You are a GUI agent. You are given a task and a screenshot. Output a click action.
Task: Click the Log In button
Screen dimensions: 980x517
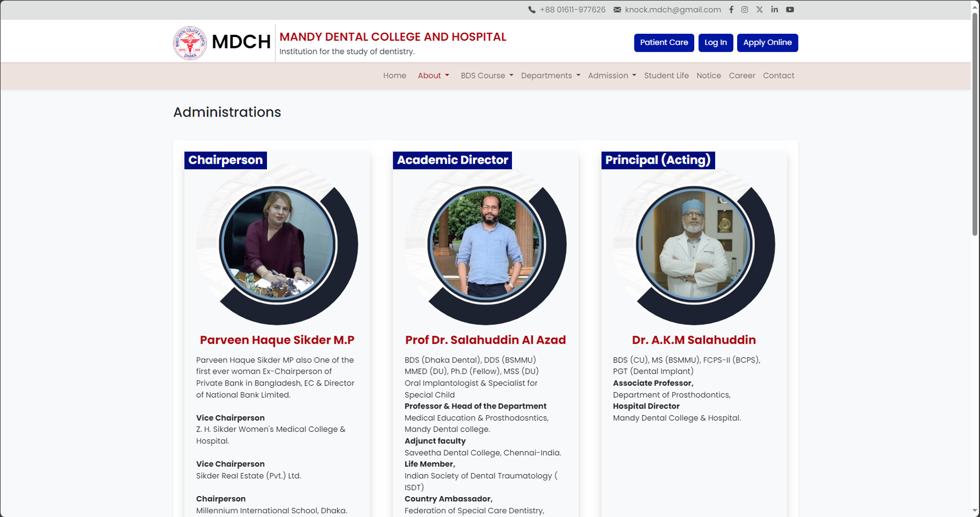click(x=715, y=42)
